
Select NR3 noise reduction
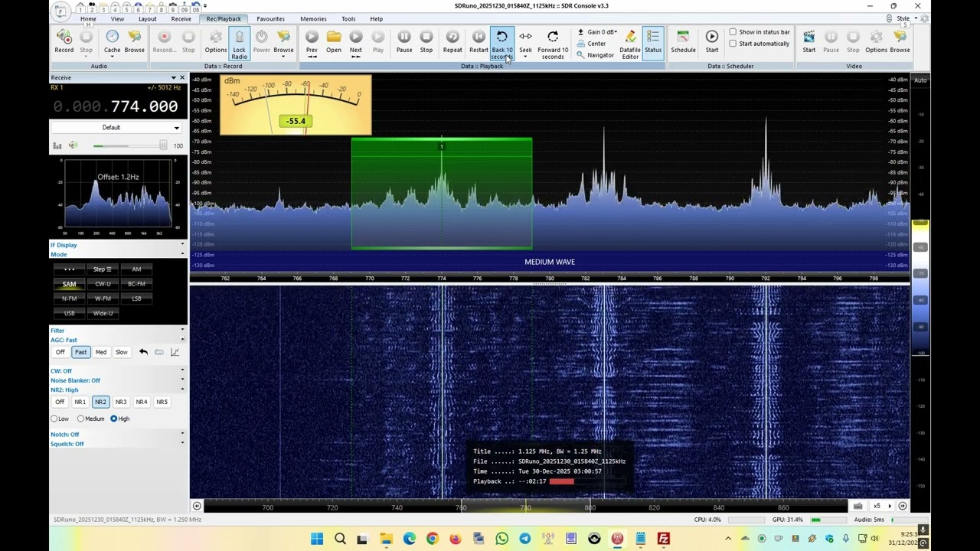(x=121, y=402)
